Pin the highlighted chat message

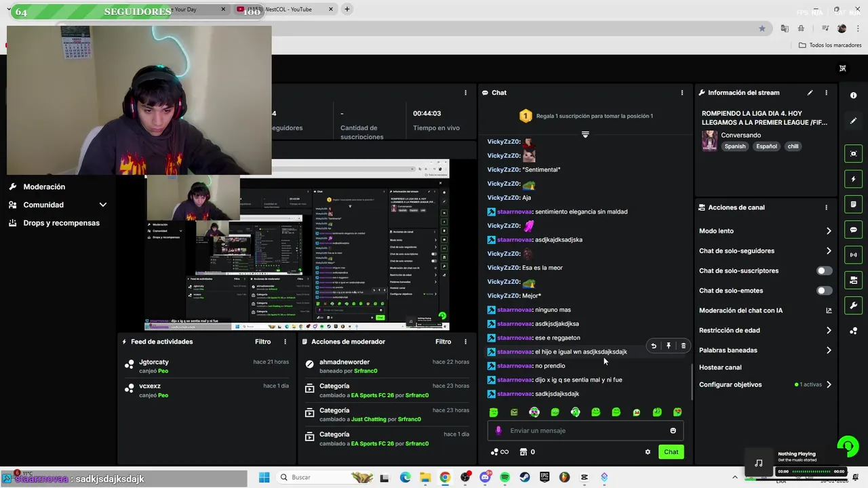point(668,346)
